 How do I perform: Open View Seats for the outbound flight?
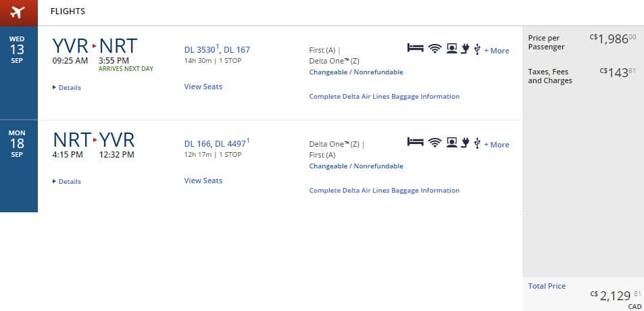tap(203, 87)
